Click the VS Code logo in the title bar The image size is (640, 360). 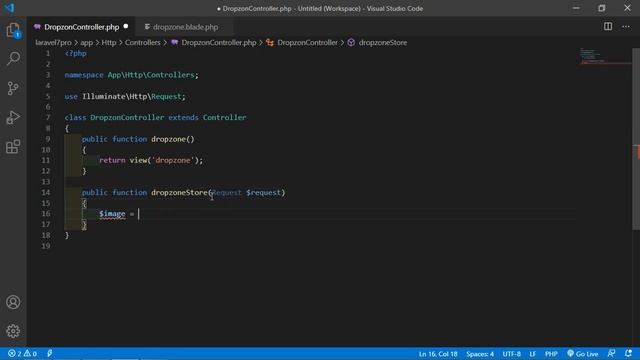point(9,8)
